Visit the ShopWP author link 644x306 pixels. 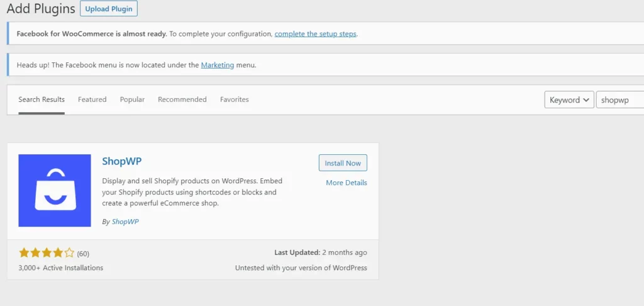(125, 221)
